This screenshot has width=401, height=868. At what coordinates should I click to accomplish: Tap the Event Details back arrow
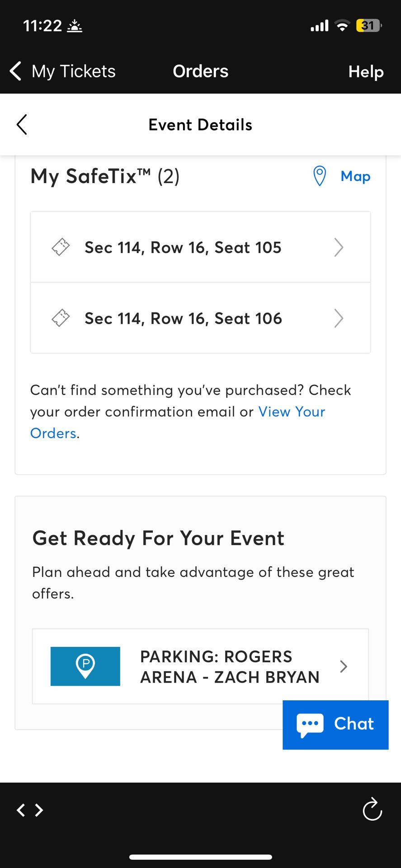click(22, 124)
